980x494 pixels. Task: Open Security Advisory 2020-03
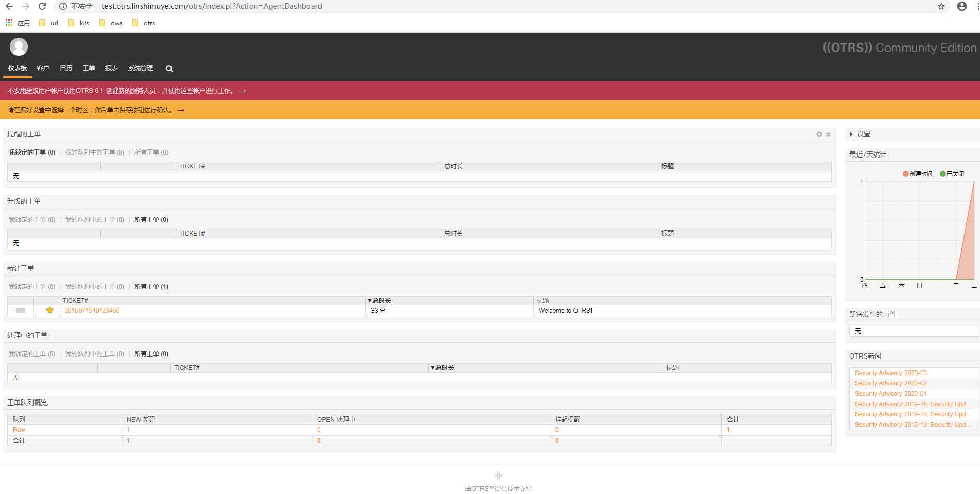click(x=891, y=373)
